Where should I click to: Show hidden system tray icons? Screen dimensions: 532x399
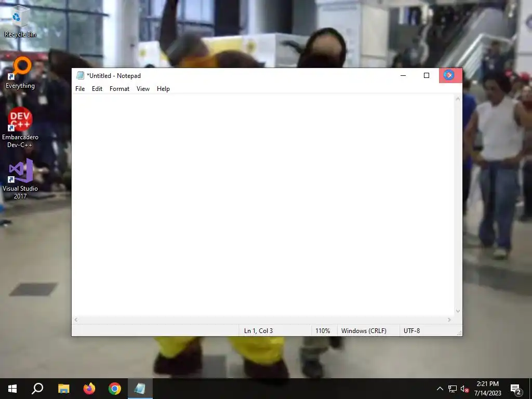(440, 389)
